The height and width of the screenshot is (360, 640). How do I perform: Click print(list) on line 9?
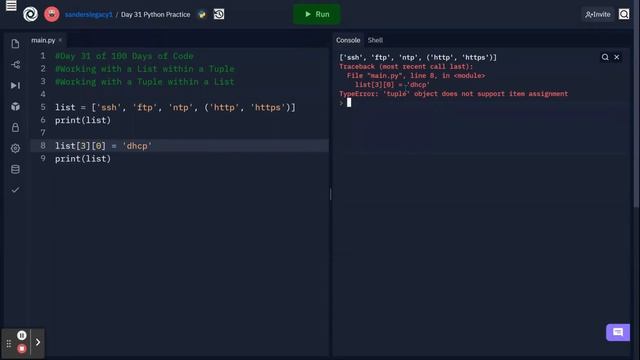point(83,159)
